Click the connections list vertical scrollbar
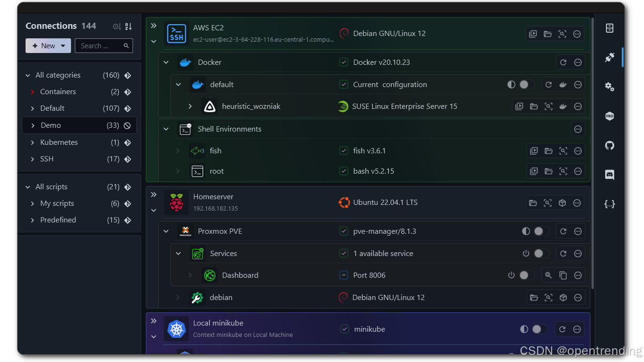 [592, 154]
